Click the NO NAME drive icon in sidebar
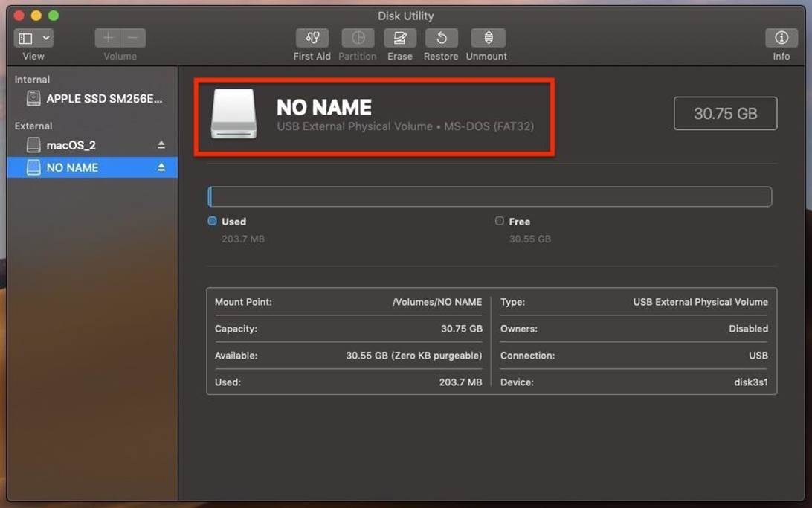The height and width of the screenshot is (508, 812). pos(33,167)
